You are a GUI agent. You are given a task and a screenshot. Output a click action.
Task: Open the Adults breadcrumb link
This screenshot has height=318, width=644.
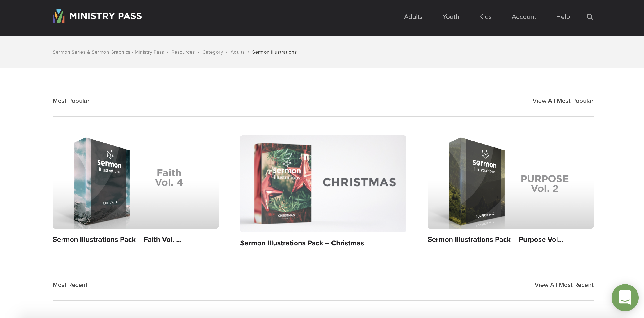pyautogui.click(x=237, y=52)
